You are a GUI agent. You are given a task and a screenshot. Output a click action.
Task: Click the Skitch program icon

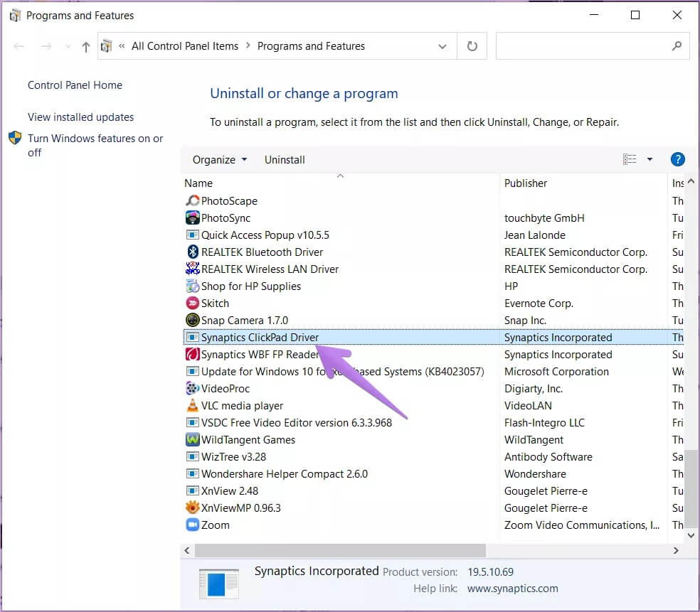point(192,303)
